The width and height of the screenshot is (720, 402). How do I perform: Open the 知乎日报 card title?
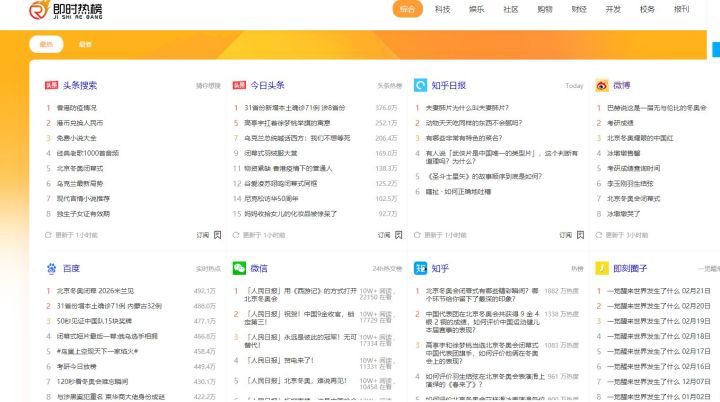[x=449, y=85]
